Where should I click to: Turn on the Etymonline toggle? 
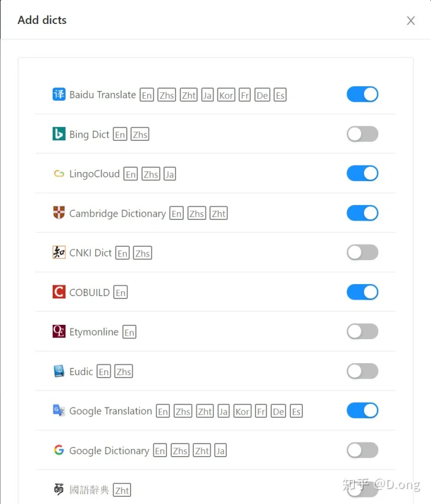click(362, 331)
